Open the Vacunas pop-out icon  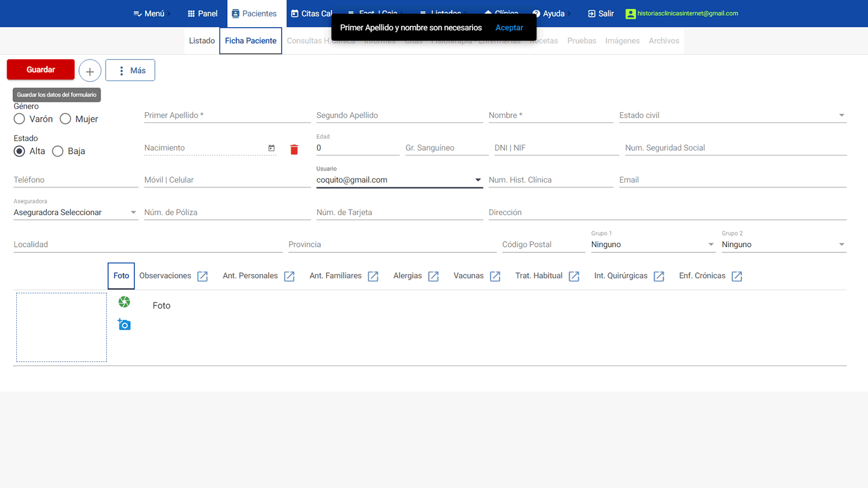pos(495,277)
